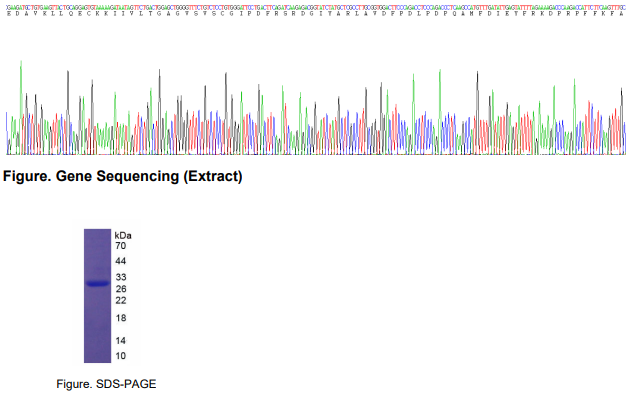Click the 18 kDa marker label
Image resolution: width=638 pixels, height=394 pixels.
pos(121,318)
